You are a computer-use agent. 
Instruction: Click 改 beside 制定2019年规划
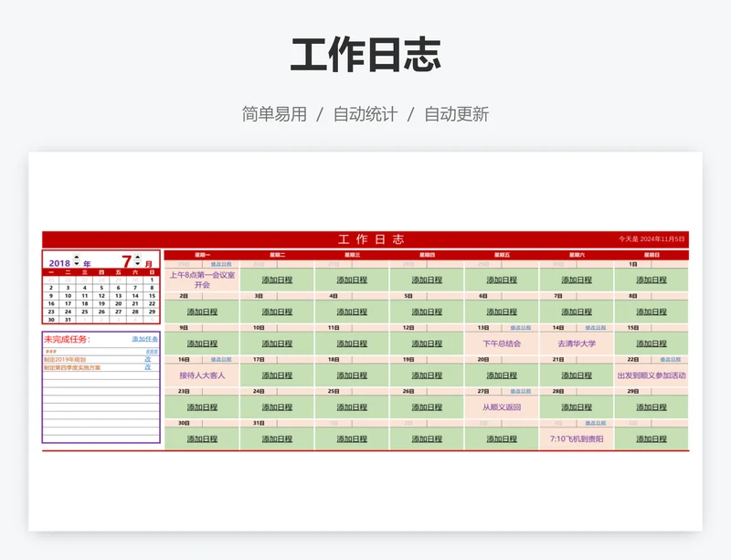[148, 360]
